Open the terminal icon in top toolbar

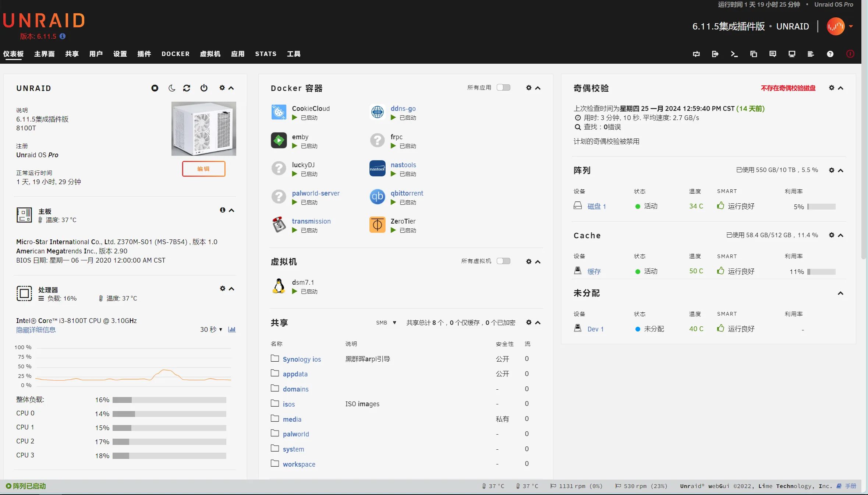[x=734, y=54]
